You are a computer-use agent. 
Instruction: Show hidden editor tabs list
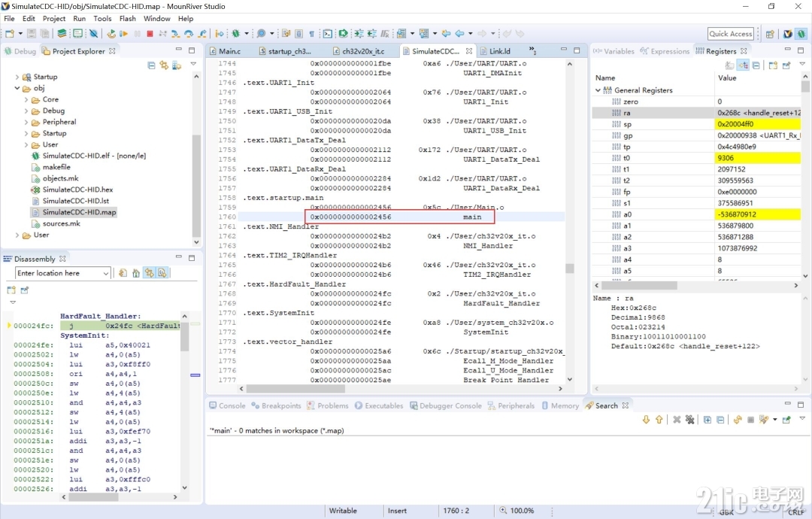[x=532, y=50]
